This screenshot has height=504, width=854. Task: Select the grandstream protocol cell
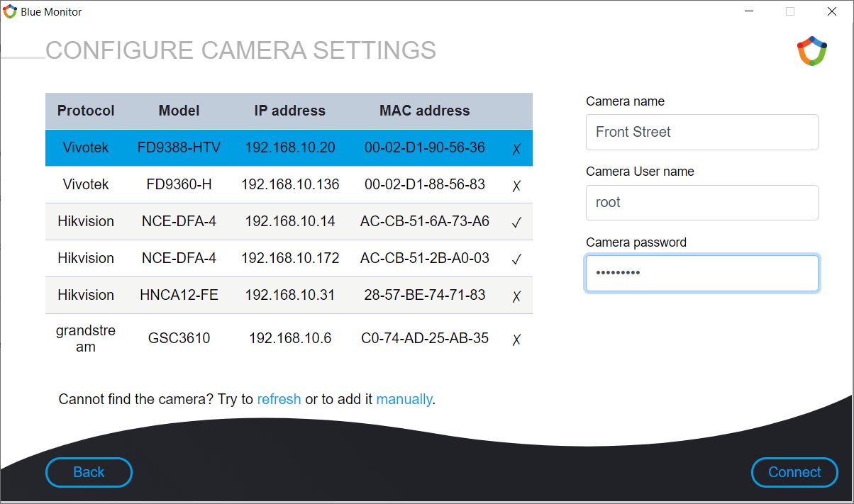86,339
